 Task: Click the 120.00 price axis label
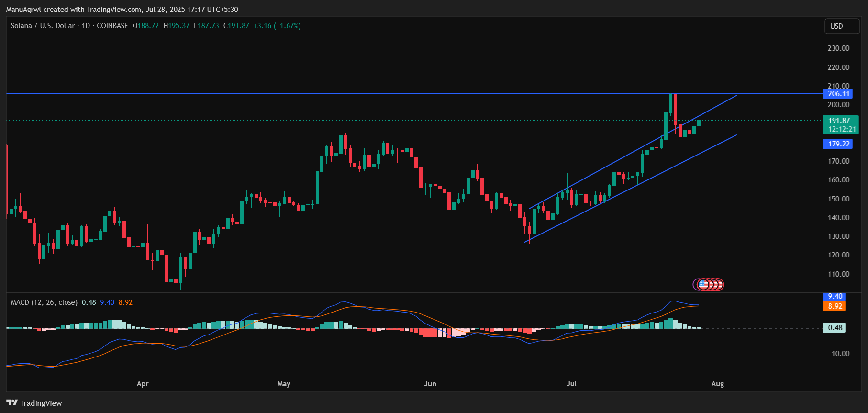point(838,255)
